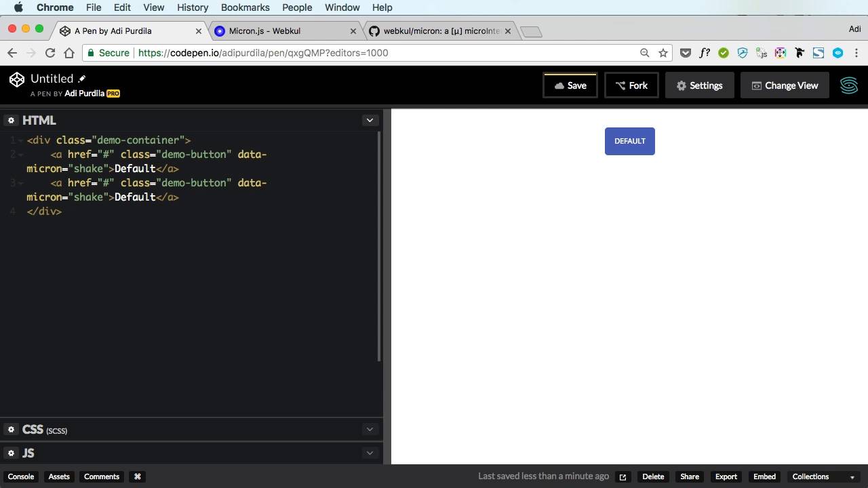Open HTML editor settings gear

point(11,120)
